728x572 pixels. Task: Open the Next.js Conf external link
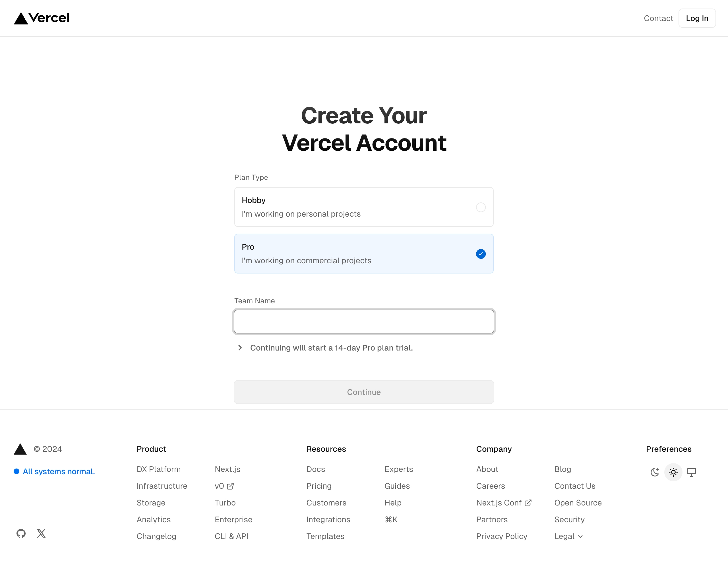pos(504,503)
